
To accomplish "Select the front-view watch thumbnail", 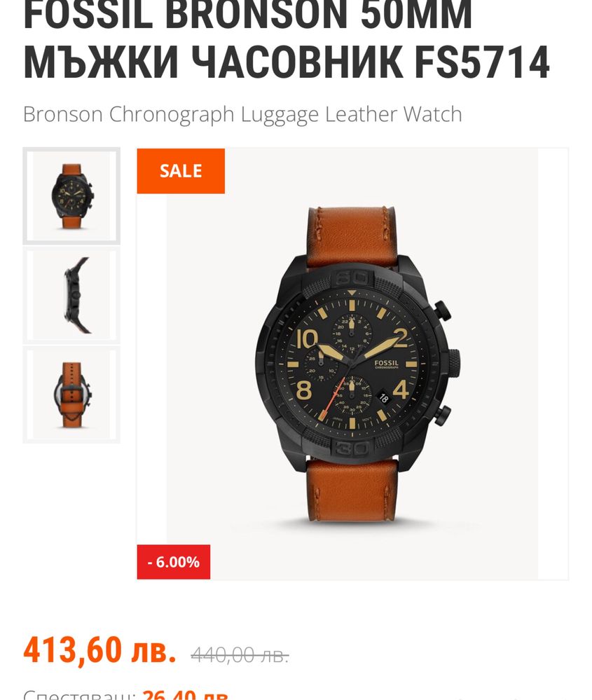I will (71, 196).
